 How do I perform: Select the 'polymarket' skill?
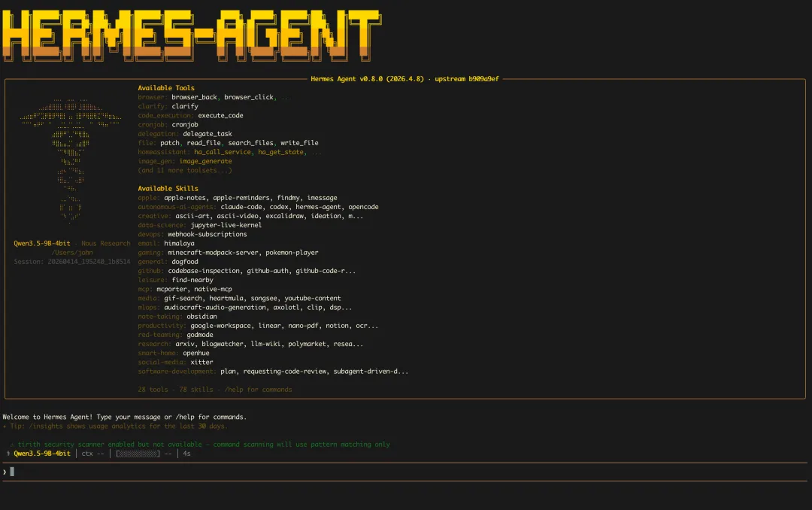(307, 345)
